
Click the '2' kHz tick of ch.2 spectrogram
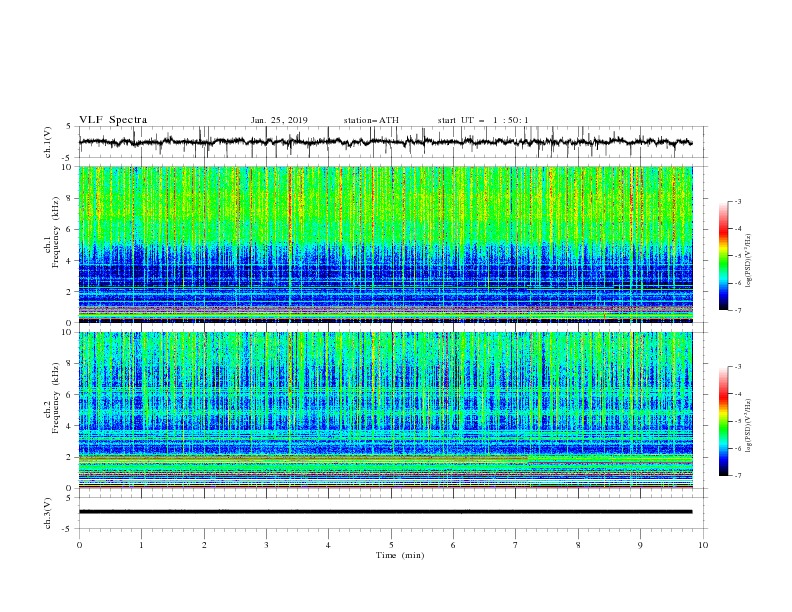coord(71,457)
